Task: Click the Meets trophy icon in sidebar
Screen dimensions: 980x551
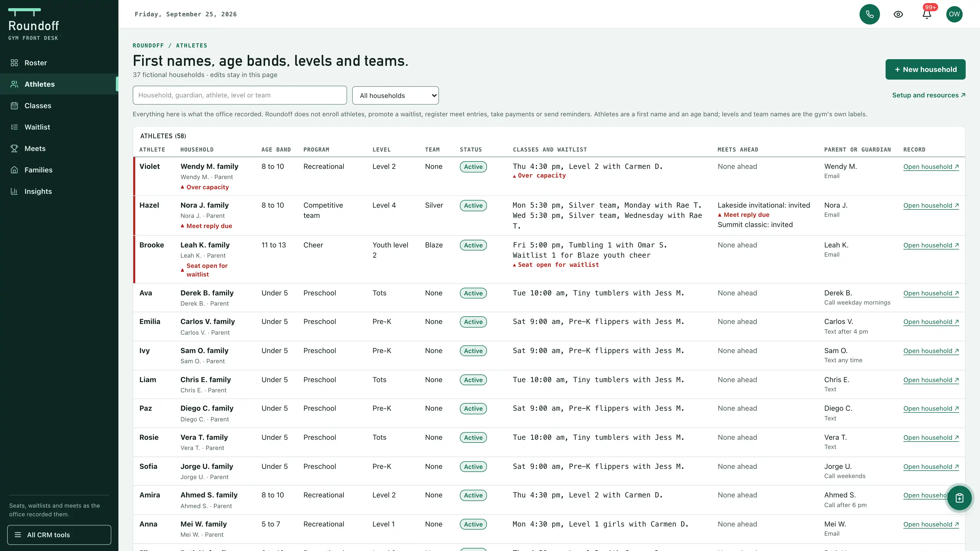Action: click(14, 149)
